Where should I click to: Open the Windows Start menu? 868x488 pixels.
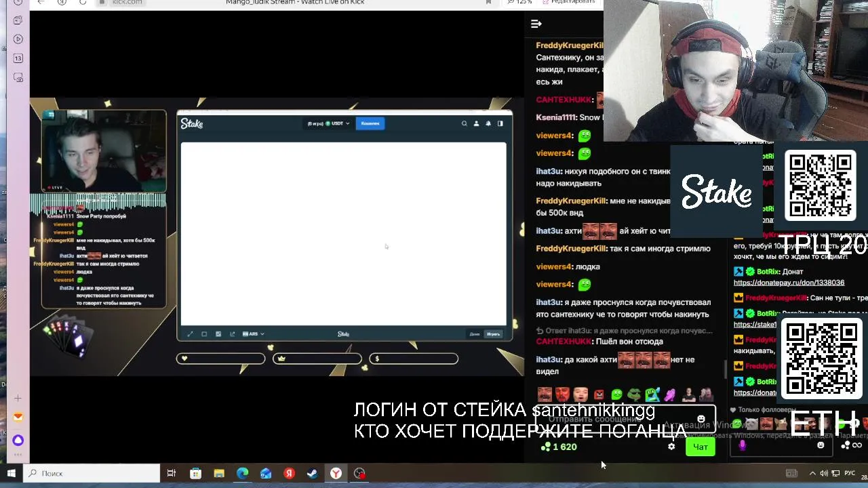11,473
